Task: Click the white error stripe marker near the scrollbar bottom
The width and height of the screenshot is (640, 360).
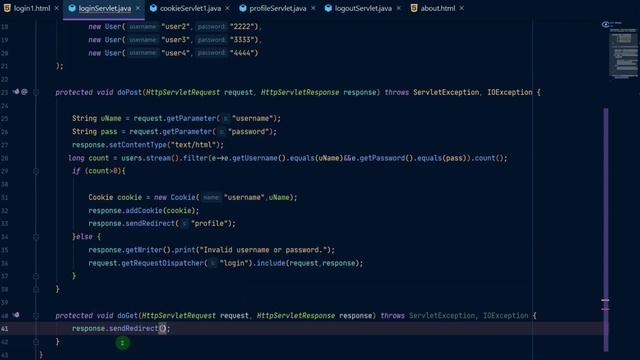Action: click(x=605, y=300)
